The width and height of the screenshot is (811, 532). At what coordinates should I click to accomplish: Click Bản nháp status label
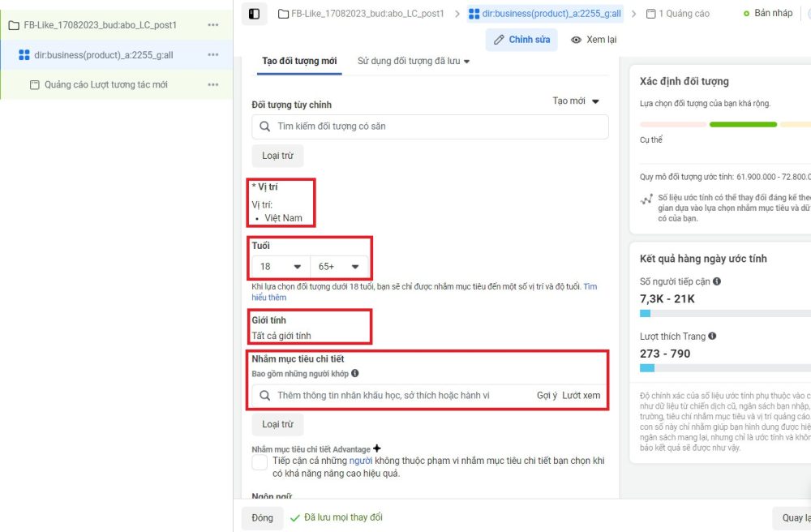773,14
